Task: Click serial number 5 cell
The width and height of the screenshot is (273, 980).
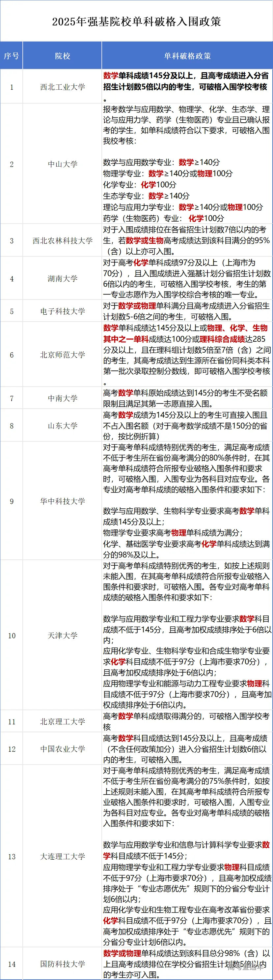Action: coord(12,311)
